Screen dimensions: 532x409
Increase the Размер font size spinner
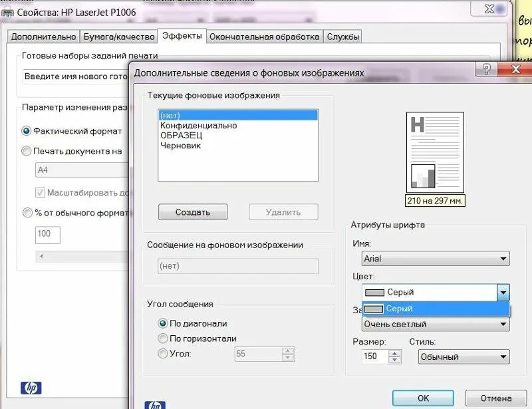[x=394, y=353]
